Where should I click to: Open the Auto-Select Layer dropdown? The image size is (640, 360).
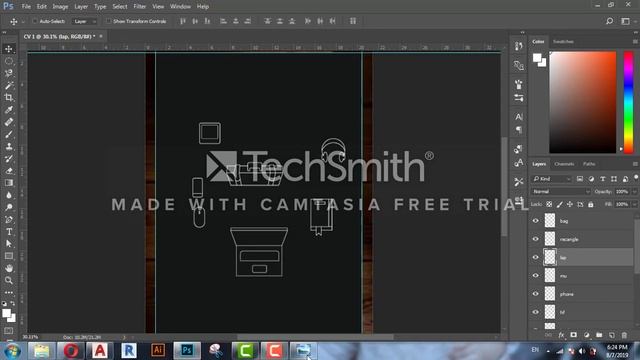84,21
